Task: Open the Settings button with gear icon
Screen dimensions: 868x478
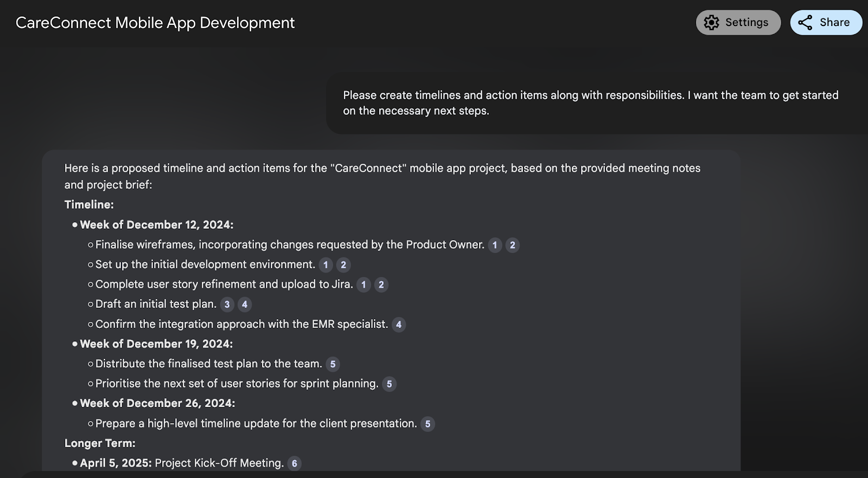Action: coord(738,23)
